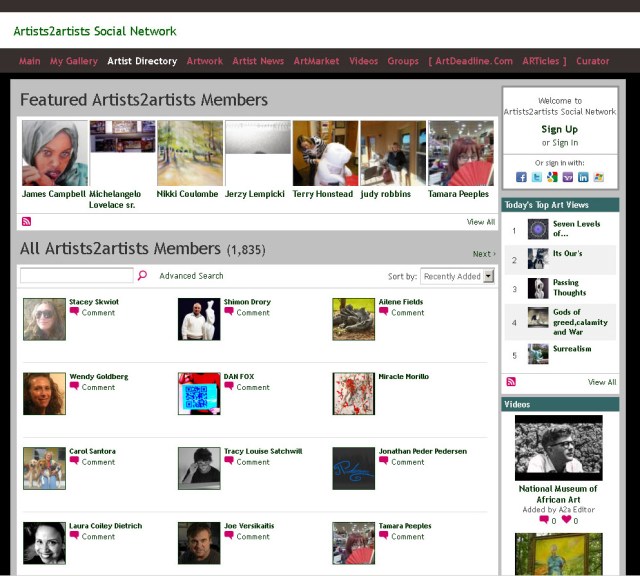The width and height of the screenshot is (640, 576).
Task: Open Shimon Drory's profile photo
Action: 199,319
